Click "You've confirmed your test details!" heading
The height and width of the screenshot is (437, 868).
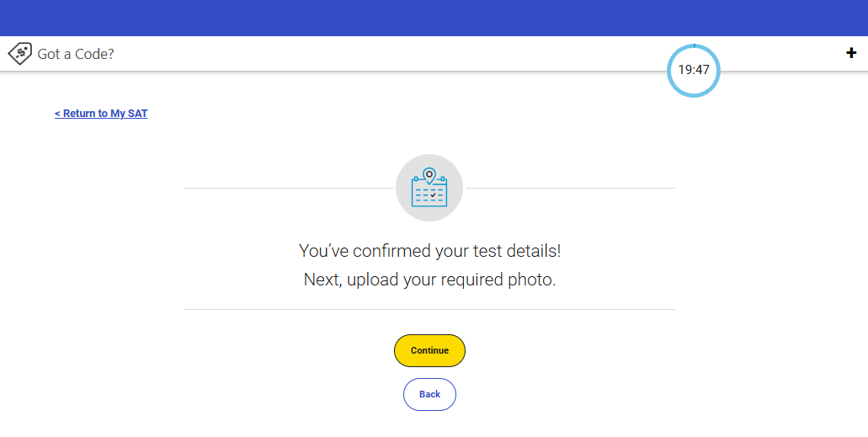click(x=429, y=251)
